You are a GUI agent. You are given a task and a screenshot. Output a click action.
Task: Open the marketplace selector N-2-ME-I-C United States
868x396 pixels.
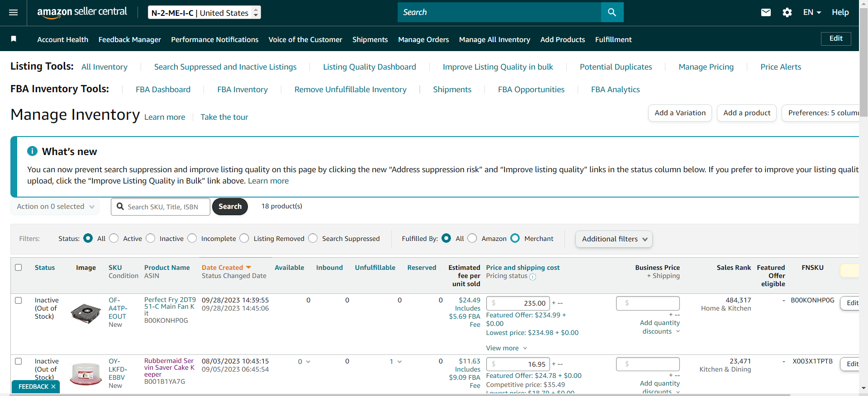click(204, 13)
